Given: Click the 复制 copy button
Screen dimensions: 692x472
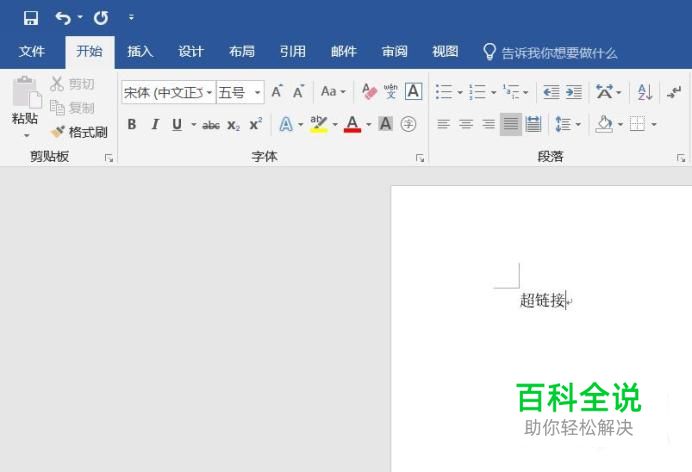Looking at the screenshot, I should (72, 107).
